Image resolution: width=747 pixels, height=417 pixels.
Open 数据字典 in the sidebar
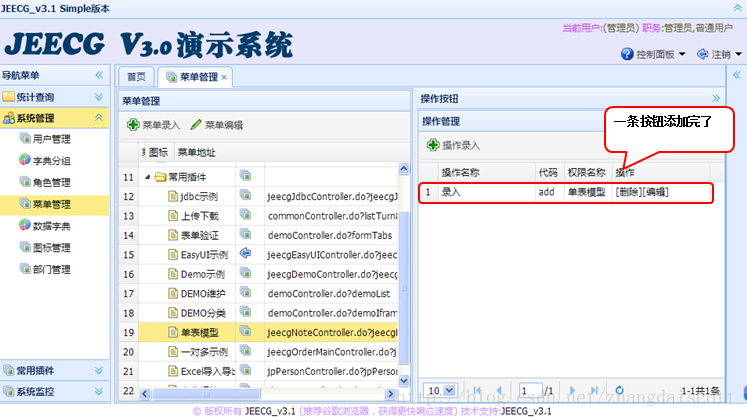tap(51, 226)
